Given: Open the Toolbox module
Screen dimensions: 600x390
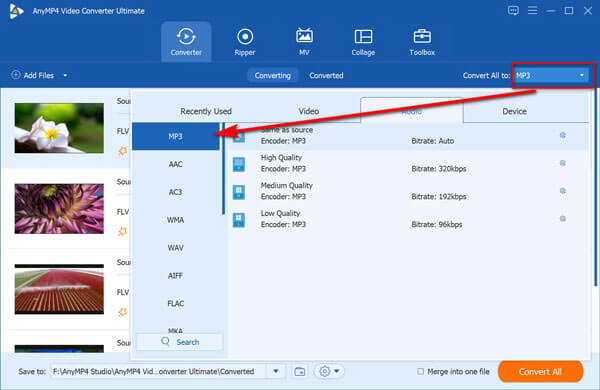Looking at the screenshot, I should (x=422, y=42).
